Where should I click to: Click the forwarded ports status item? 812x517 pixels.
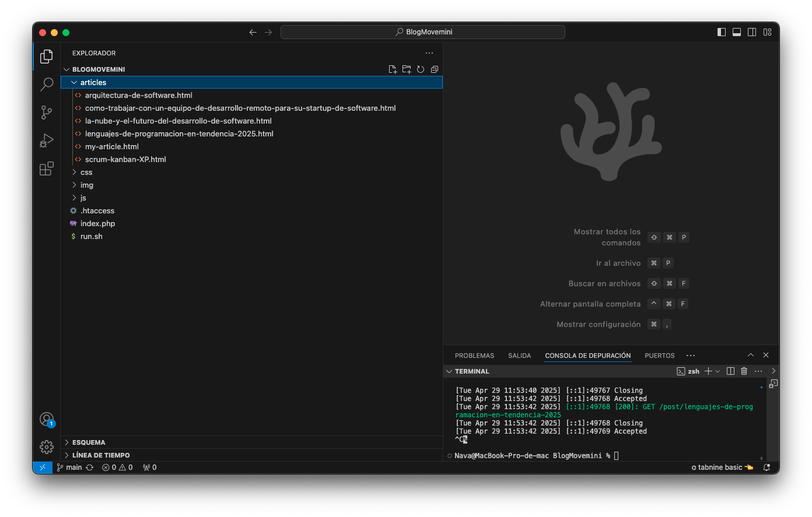click(150, 467)
